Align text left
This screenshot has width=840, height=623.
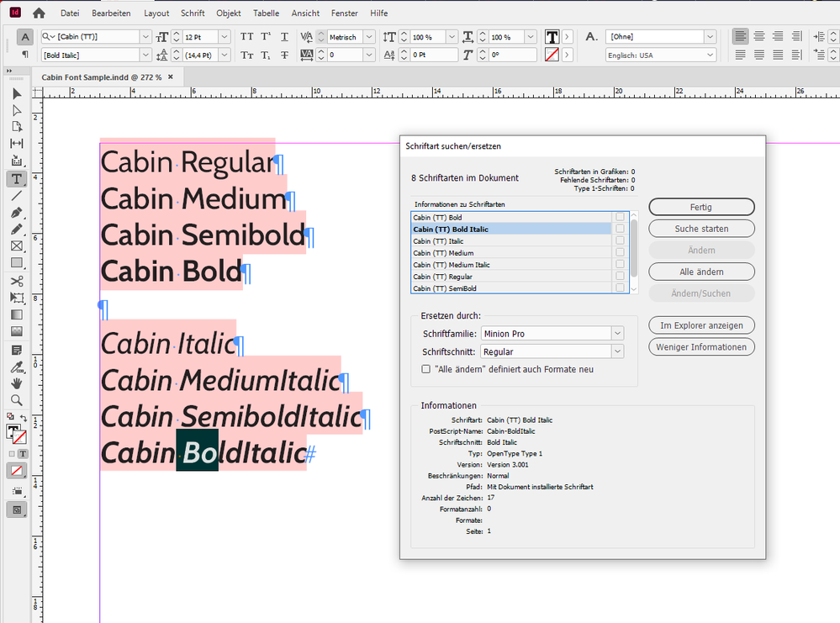click(x=740, y=36)
